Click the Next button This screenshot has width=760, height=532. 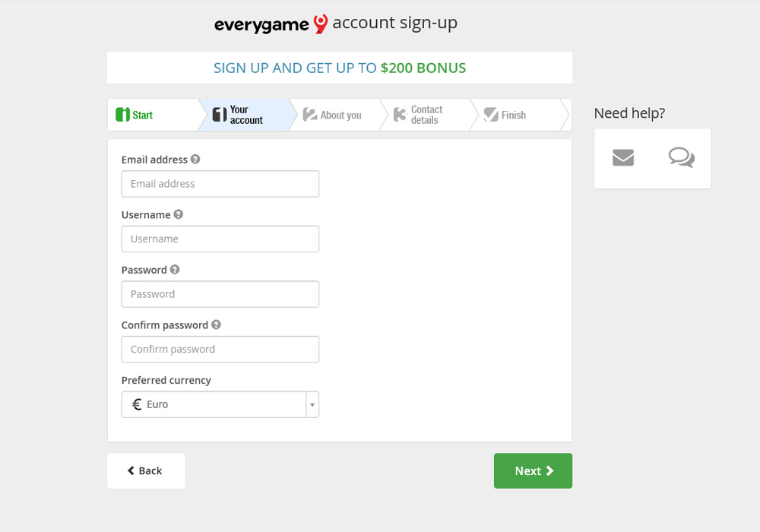[533, 470]
